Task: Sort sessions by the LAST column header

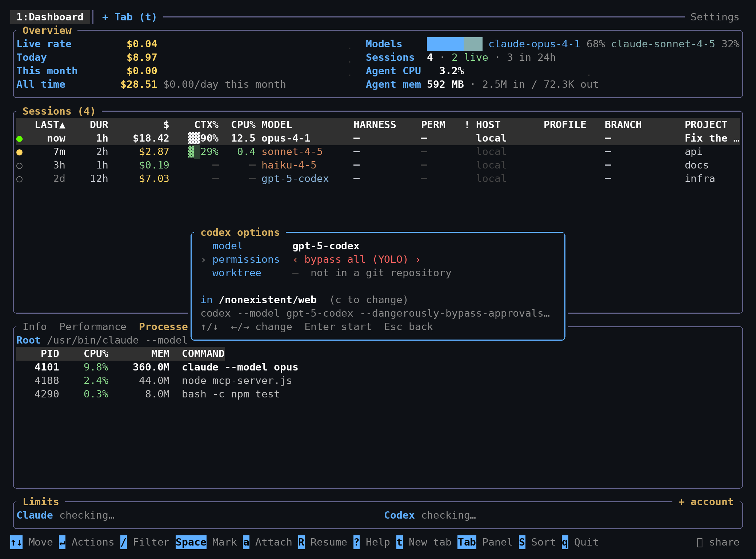Action: pos(50,125)
